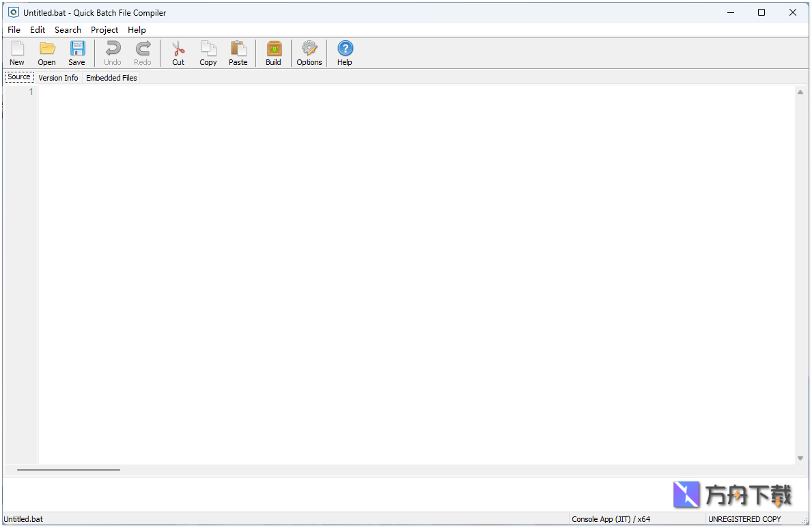
Task: Click the Undo arrow icon
Action: pos(112,53)
